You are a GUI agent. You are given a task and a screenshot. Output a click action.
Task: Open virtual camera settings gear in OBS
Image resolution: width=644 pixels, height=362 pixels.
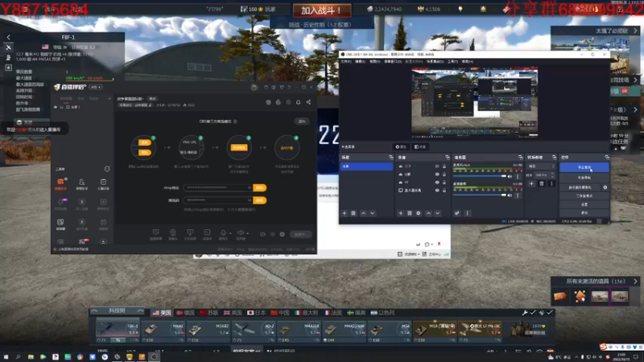(605, 187)
